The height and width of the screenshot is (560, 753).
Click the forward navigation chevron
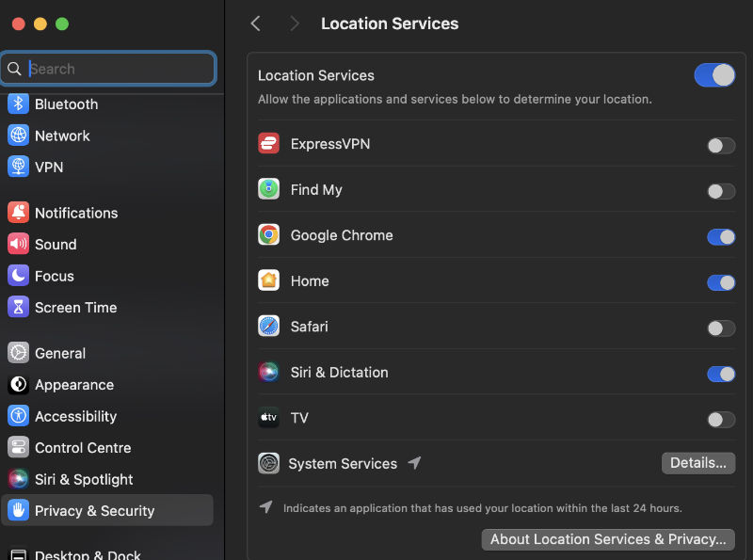293,24
